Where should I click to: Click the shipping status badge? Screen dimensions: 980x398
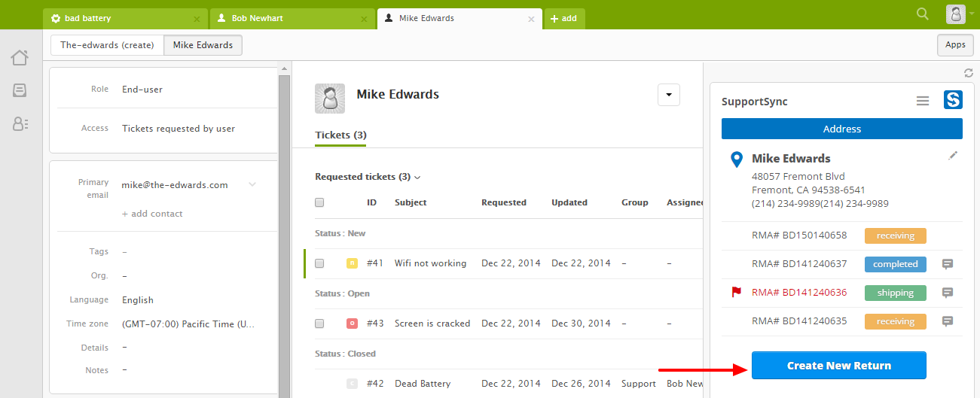[x=895, y=293]
